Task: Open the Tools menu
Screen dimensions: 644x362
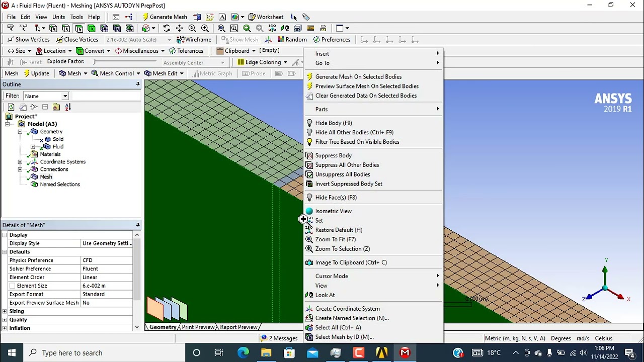Action: (x=76, y=17)
